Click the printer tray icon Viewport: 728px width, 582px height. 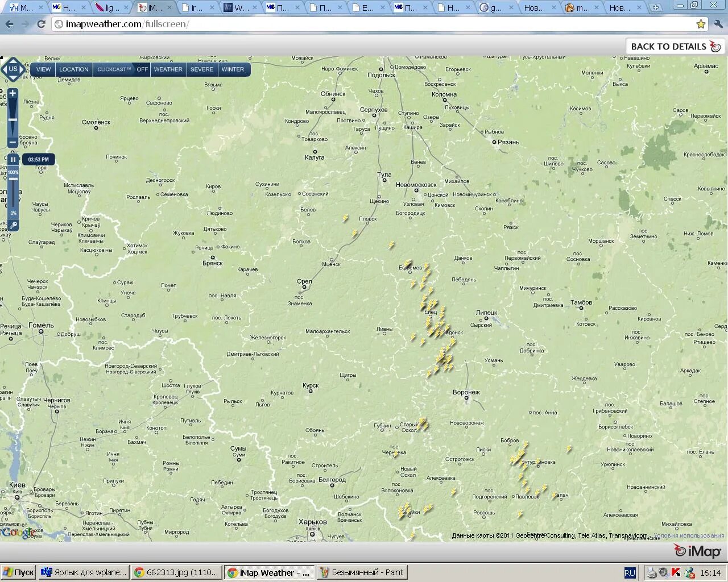click(x=651, y=572)
